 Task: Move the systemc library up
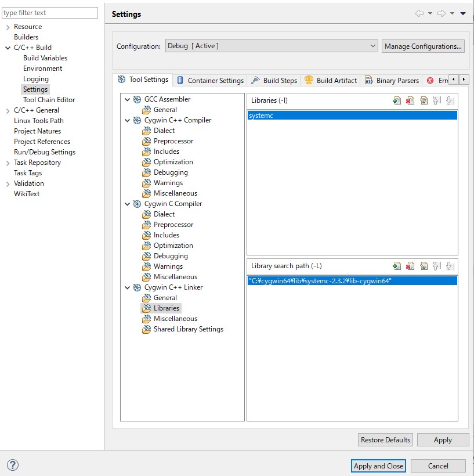click(437, 100)
